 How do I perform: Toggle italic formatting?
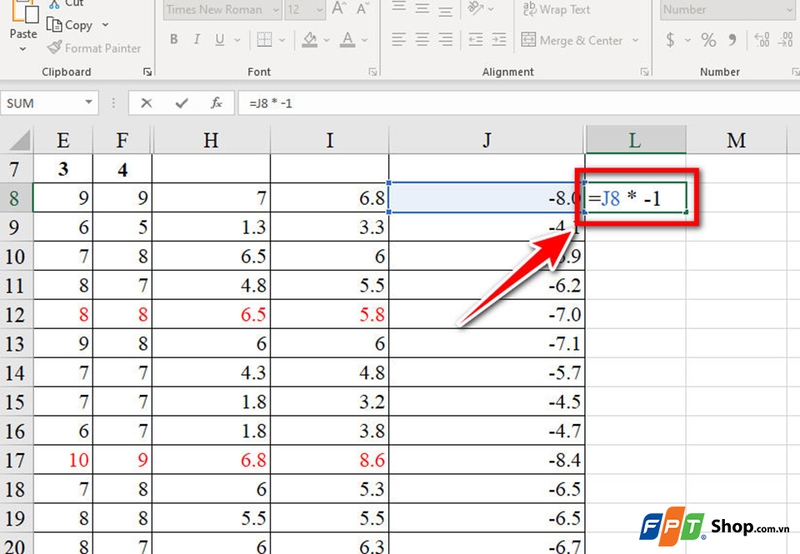[196, 39]
